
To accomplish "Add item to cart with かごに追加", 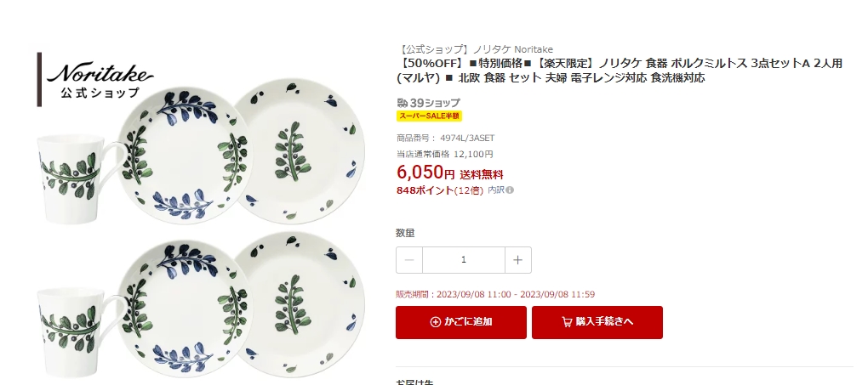I will point(460,322).
